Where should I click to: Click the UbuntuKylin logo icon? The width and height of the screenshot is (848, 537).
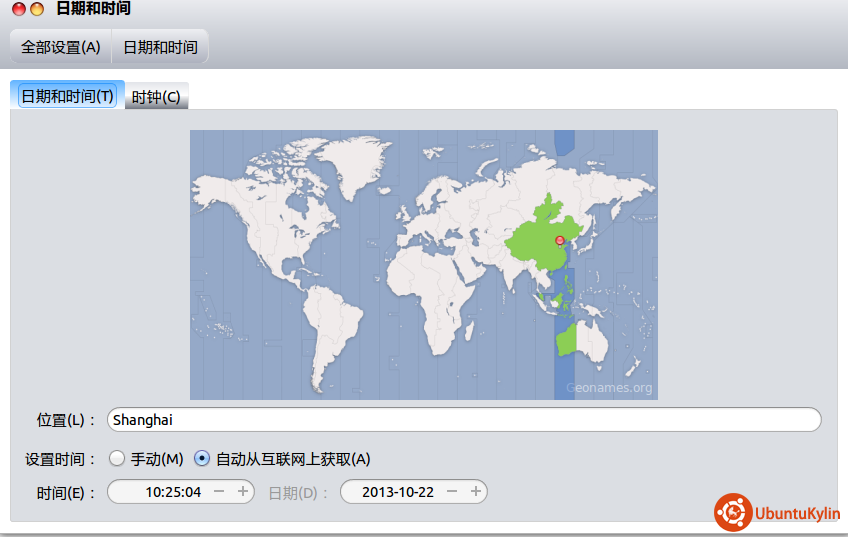[x=733, y=513]
